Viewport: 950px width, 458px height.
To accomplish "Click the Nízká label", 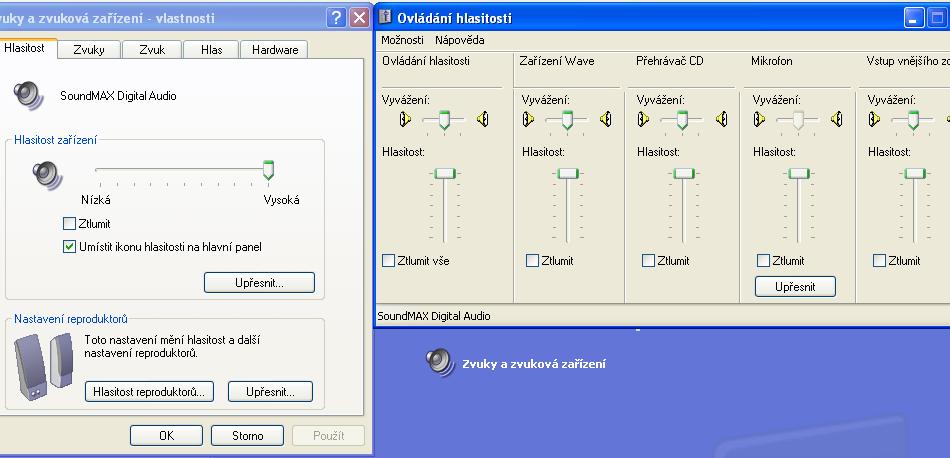I will (x=96, y=200).
